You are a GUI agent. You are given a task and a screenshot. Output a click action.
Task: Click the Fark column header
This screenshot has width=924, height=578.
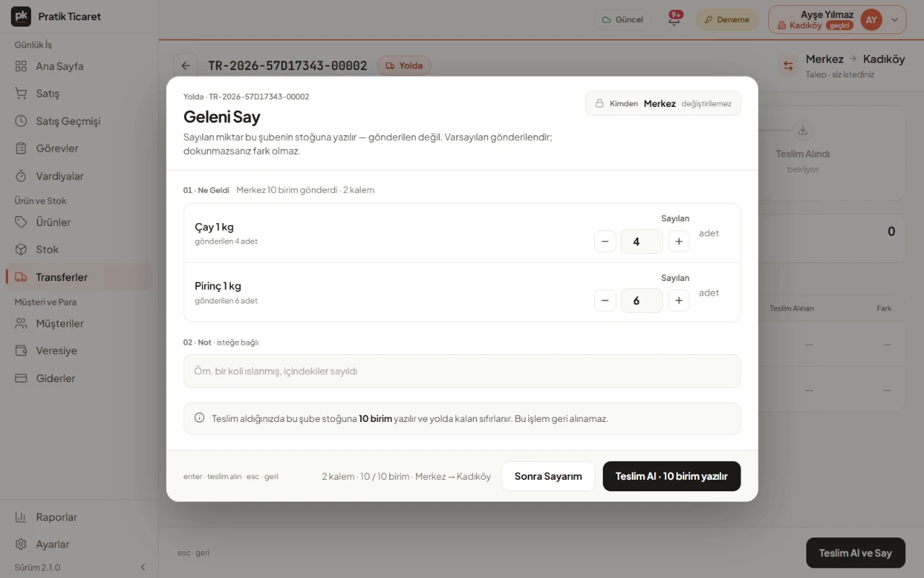click(884, 309)
